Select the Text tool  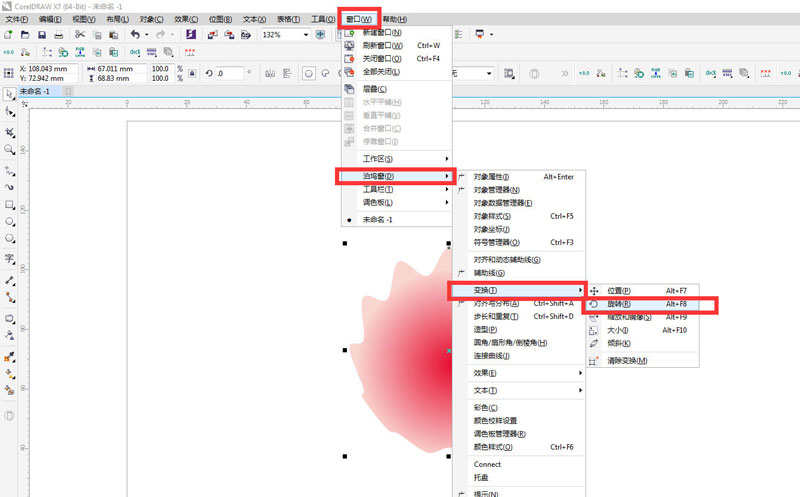tap(10, 258)
